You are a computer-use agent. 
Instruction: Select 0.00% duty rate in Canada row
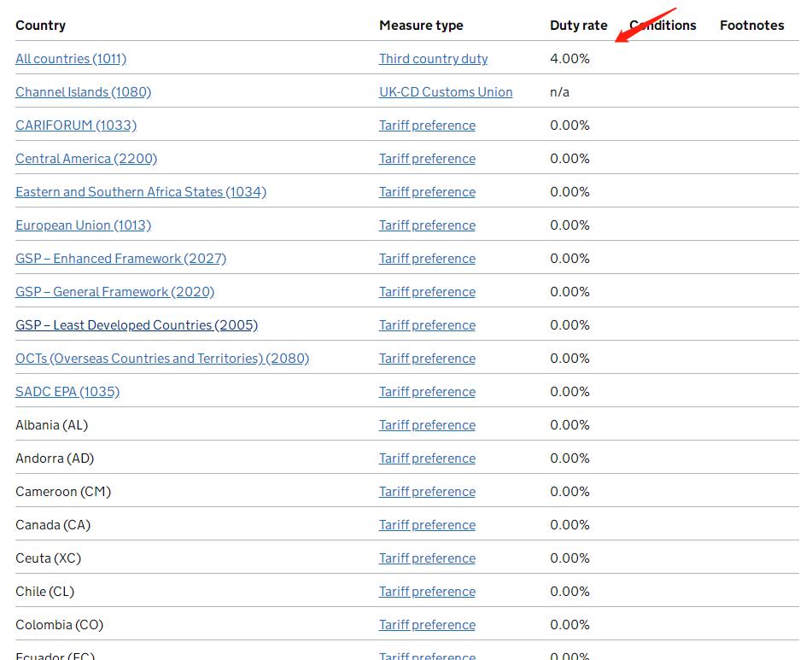[x=570, y=525]
